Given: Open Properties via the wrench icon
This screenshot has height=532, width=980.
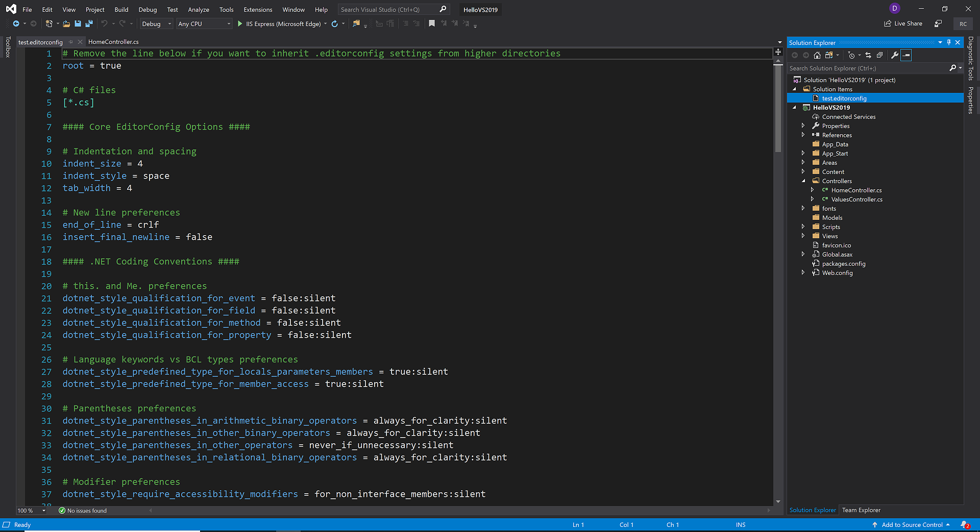Looking at the screenshot, I should coord(894,55).
